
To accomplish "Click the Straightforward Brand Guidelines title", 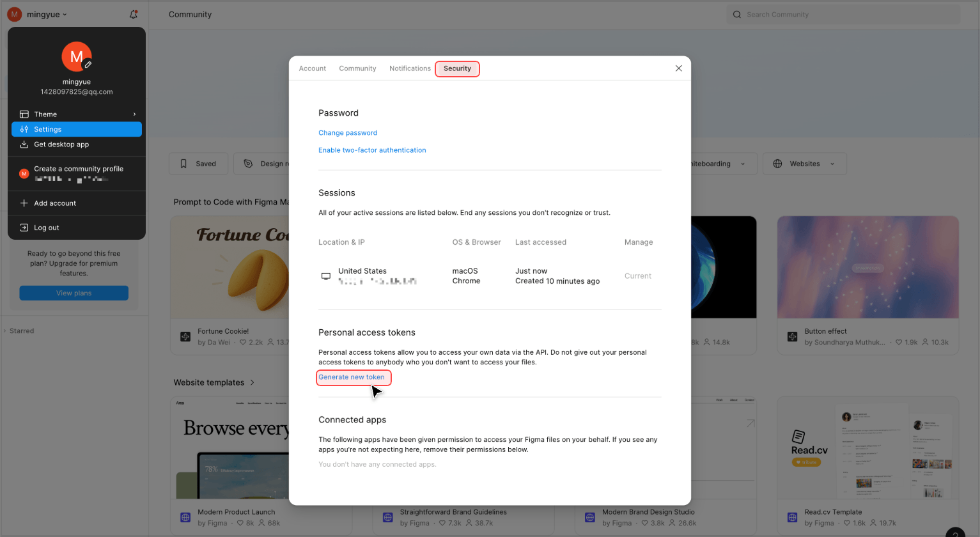I will click(453, 512).
